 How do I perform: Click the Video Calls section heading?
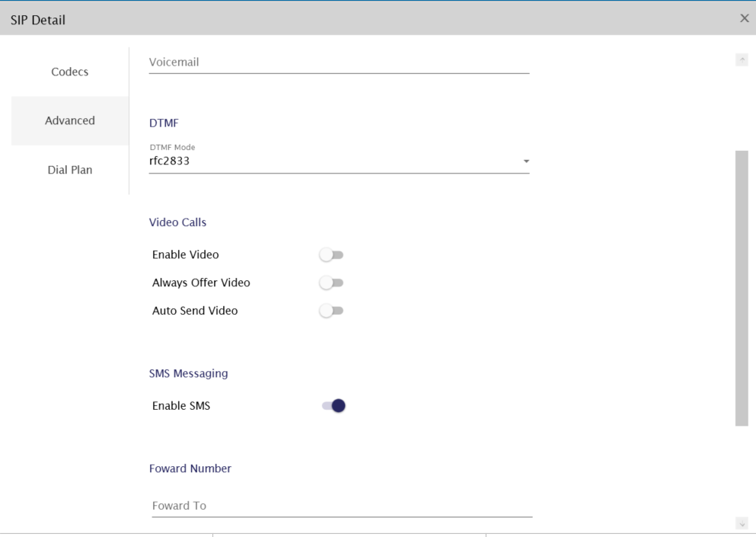pyautogui.click(x=177, y=222)
